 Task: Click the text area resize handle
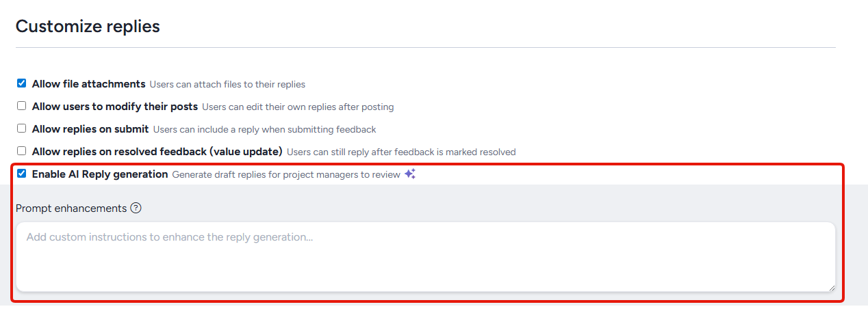[x=831, y=288]
